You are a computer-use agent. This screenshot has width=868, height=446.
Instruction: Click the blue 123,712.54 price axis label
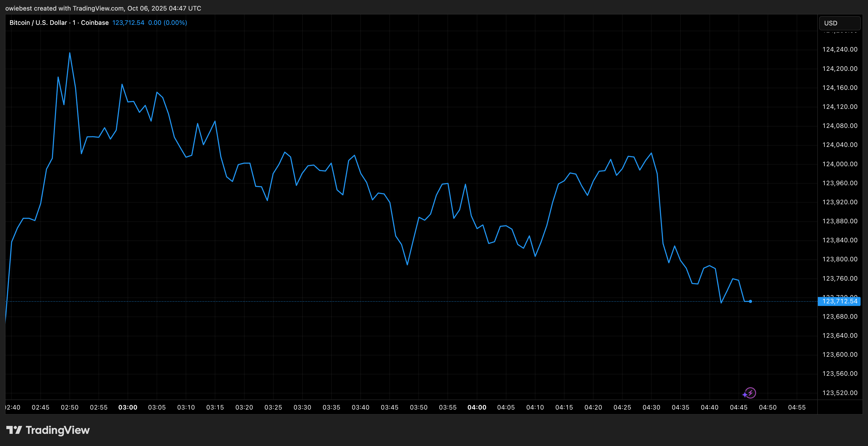839,301
